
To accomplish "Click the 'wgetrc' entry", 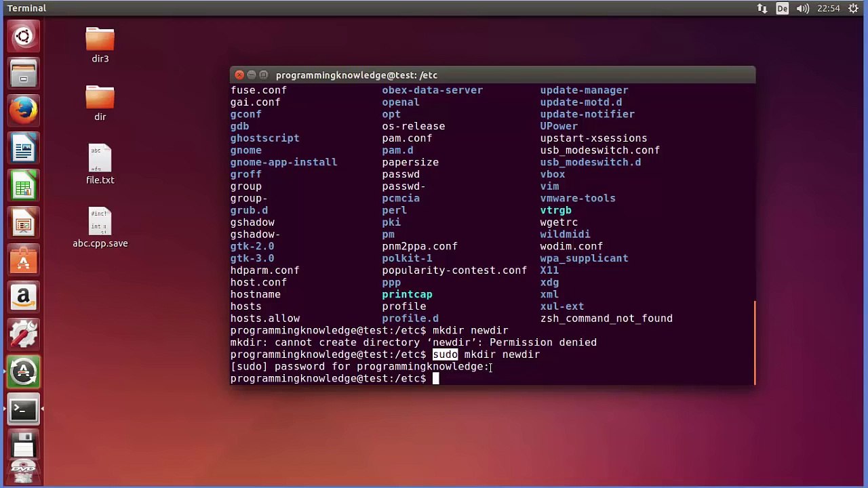I will coord(559,222).
